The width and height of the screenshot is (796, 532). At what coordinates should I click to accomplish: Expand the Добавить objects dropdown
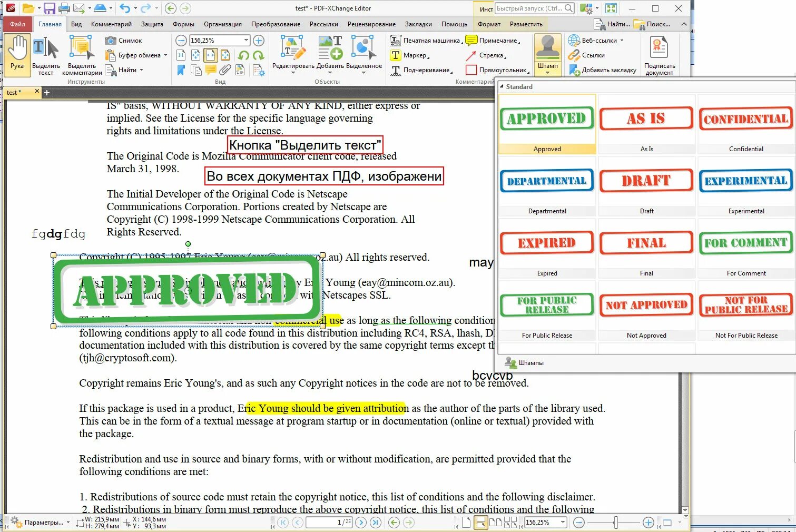click(x=330, y=73)
